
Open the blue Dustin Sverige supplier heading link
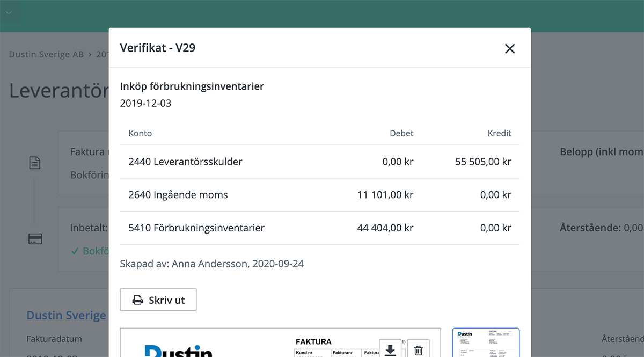pos(67,315)
